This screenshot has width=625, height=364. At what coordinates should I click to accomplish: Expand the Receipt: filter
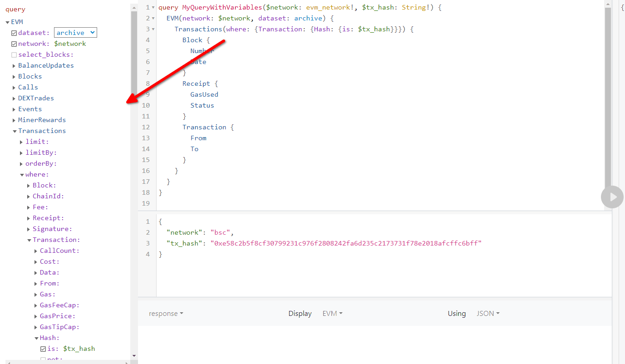pos(29,218)
